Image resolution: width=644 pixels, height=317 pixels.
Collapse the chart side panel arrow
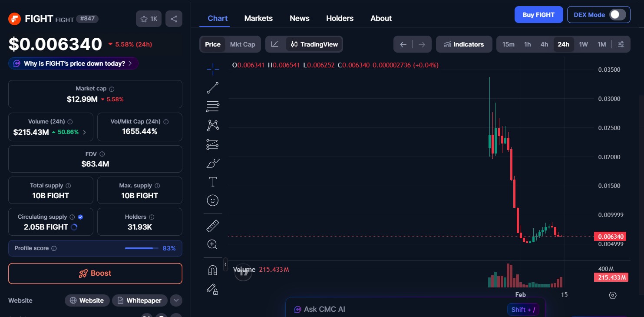[x=225, y=264]
